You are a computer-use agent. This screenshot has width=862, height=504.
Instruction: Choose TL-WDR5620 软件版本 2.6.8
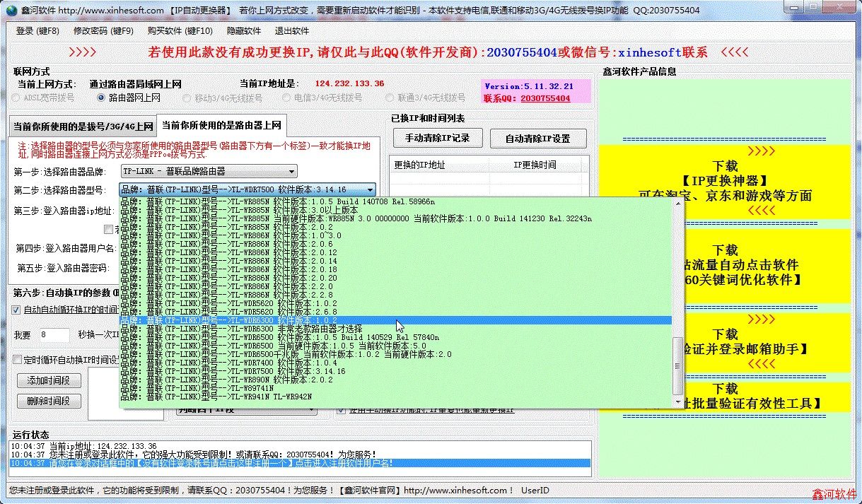(x=396, y=312)
